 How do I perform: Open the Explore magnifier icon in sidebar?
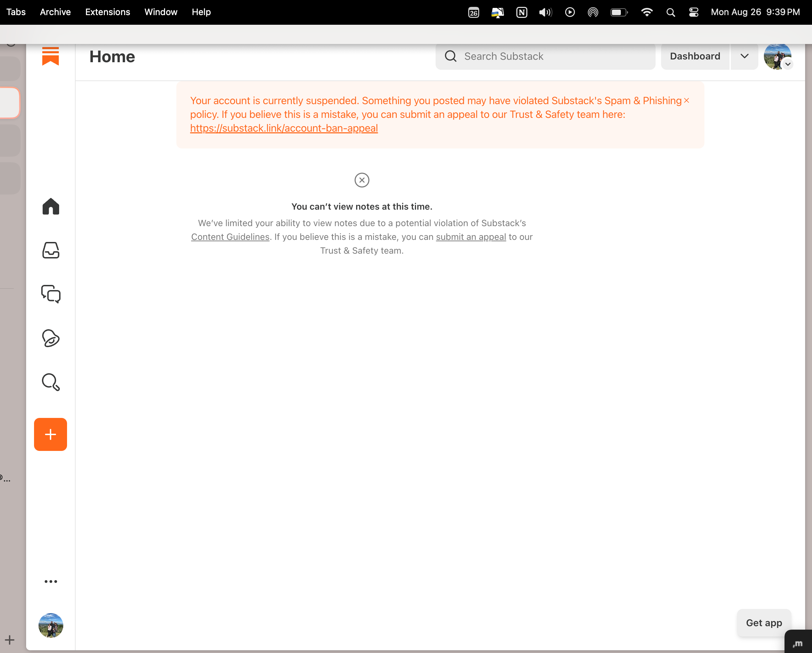[x=51, y=382]
